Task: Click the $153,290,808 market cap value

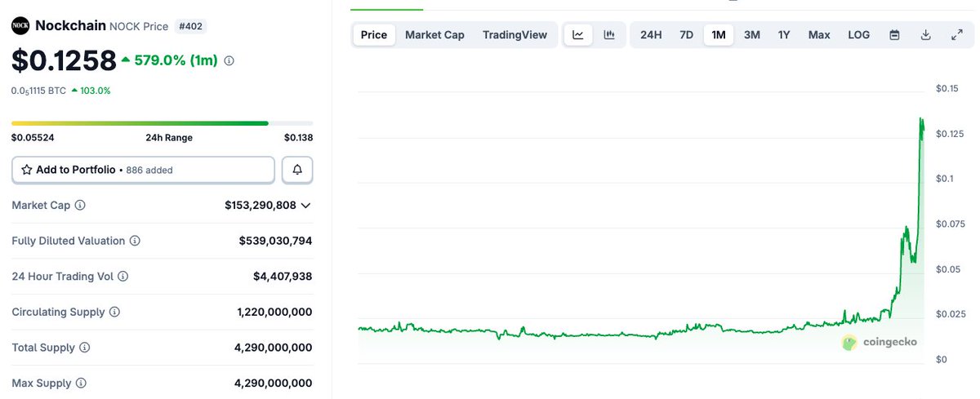Action: (x=261, y=206)
